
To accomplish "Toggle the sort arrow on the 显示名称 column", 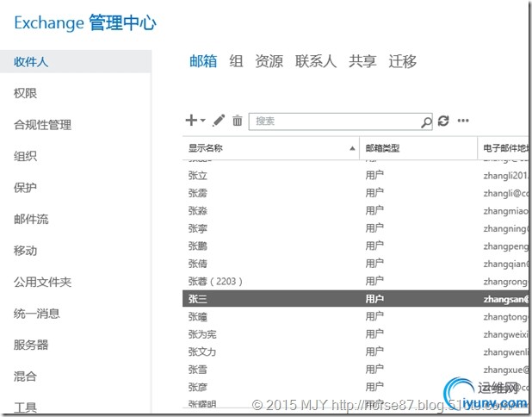I will pyautogui.click(x=352, y=148).
